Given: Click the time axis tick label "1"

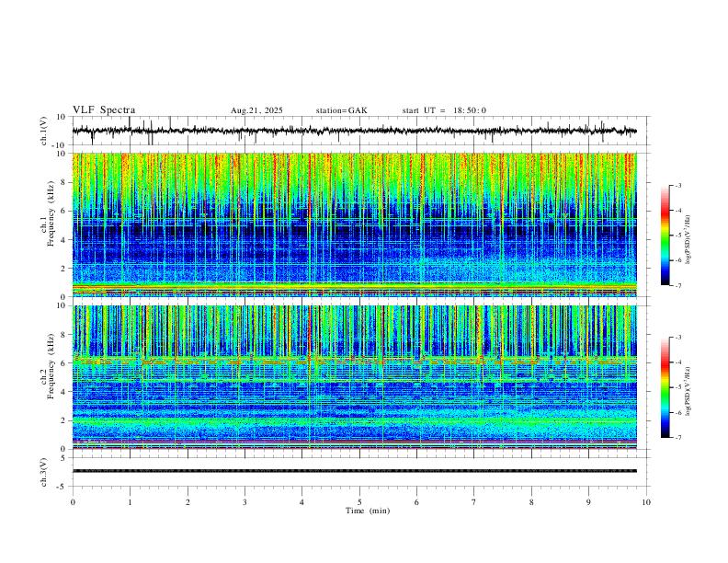Looking at the screenshot, I should [130, 502].
